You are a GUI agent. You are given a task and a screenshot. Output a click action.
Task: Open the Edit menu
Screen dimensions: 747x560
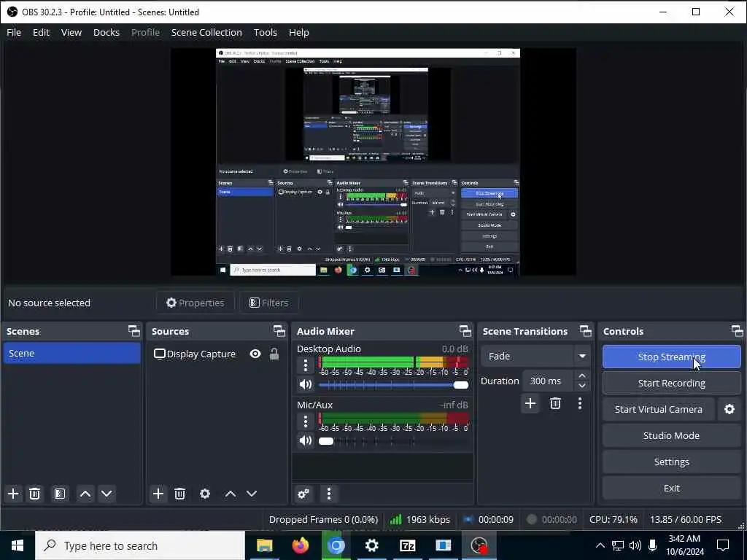tap(41, 32)
